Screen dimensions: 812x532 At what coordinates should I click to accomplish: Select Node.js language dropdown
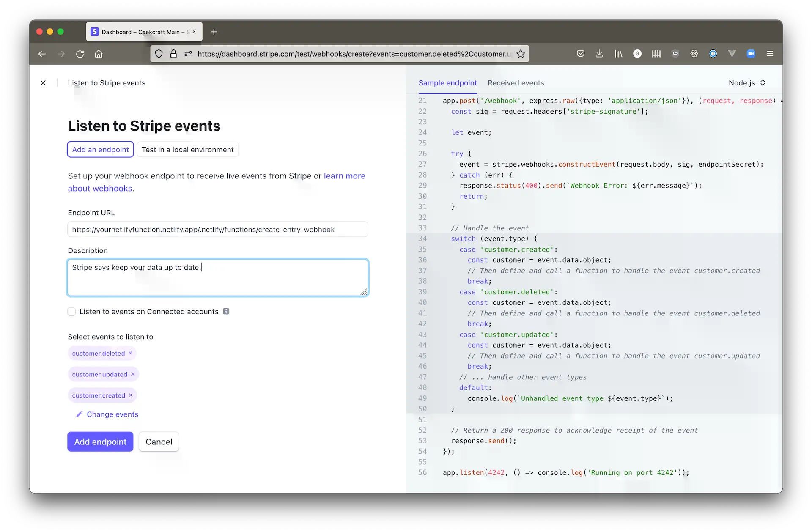[748, 82]
